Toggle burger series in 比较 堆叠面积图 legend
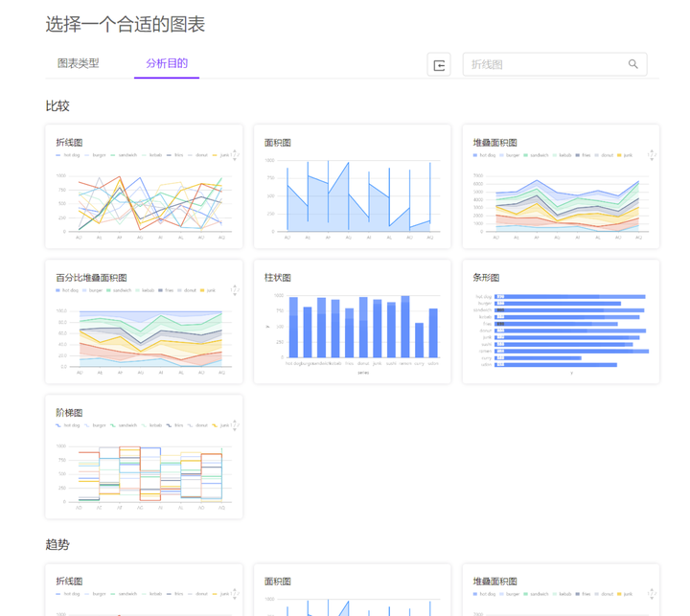 pyautogui.click(x=510, y=155)
